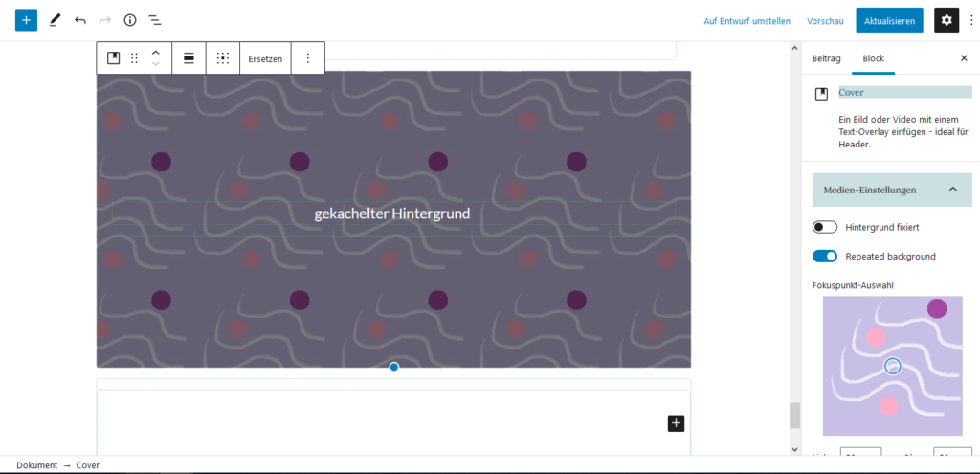Click the block drag handle icon
Screen dimensions: 980x474
[x=134, y=58]
